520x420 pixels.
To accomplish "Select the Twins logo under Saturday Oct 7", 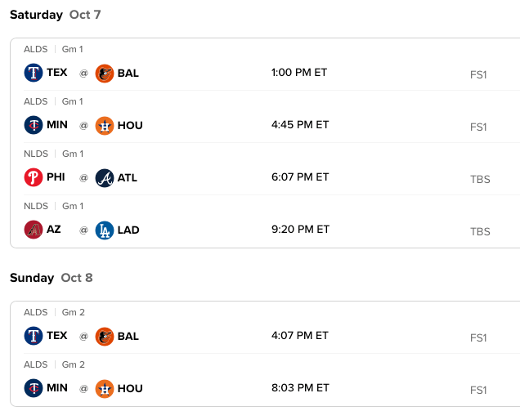I will coord(33,125).
